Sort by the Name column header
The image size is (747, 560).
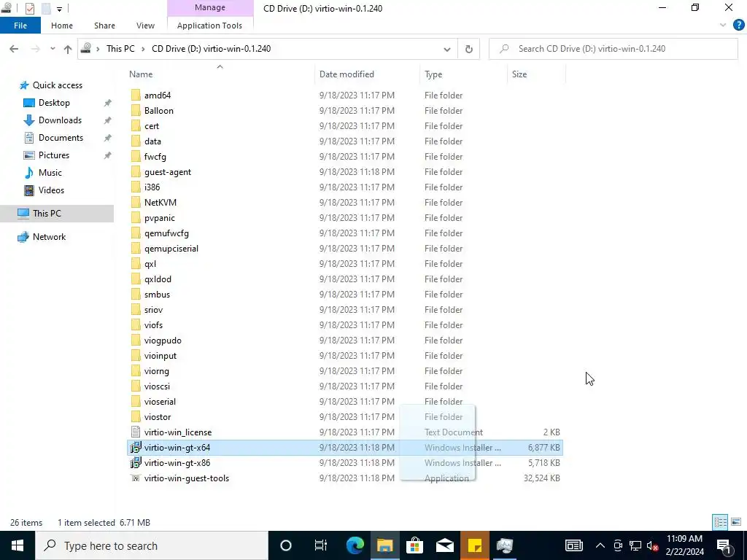(141, 74)
